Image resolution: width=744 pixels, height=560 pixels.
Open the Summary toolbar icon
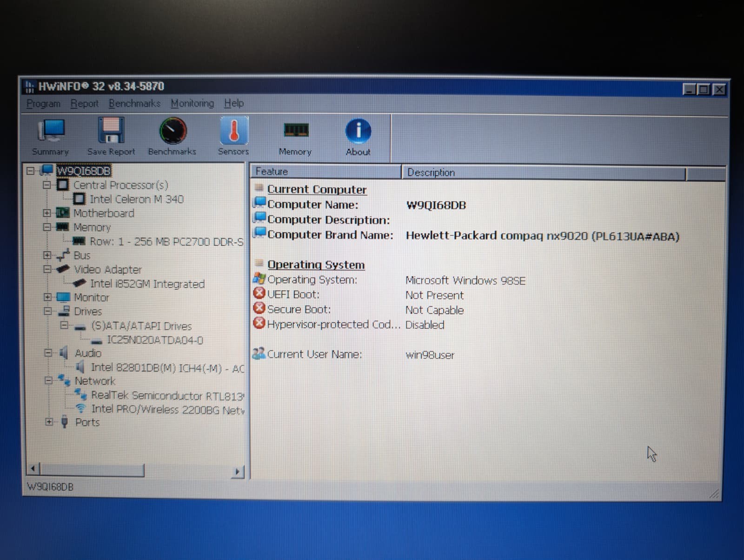(x=50, y=137)
